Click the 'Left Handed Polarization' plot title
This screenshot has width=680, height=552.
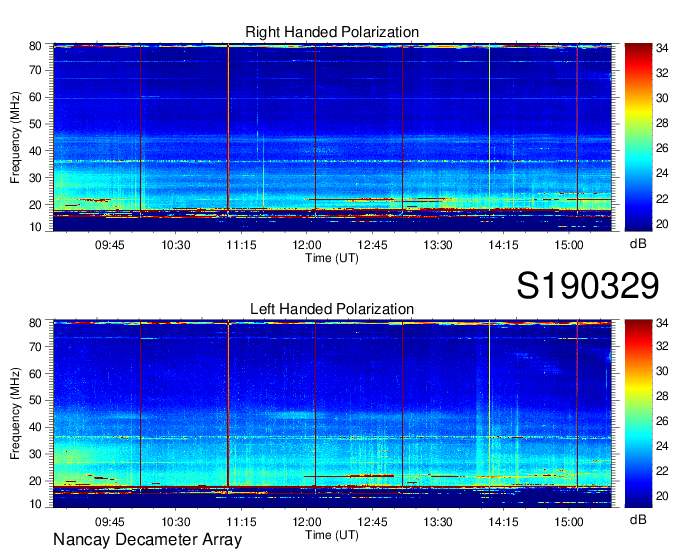point(332,309)
